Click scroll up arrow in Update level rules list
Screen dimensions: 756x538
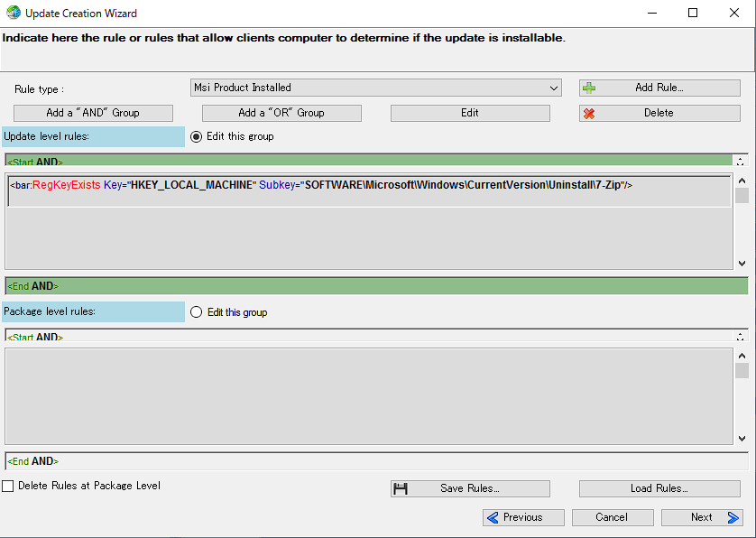pyautogui.click(x=742, y=181)
